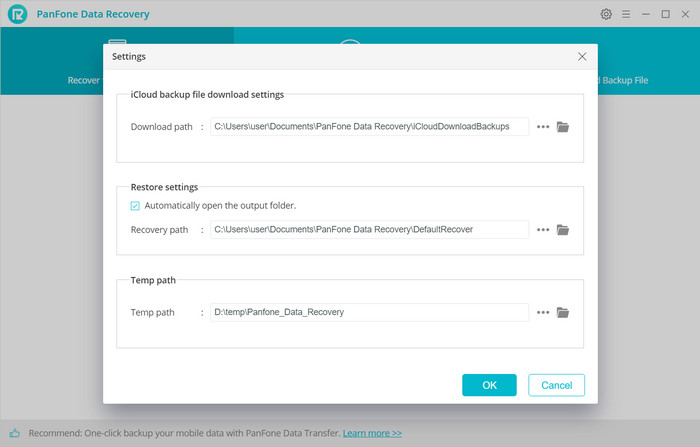Viewport: 700px width, 447px height.
Task: Open the hamburger menu in title bar
Action: tap(626, 14)
